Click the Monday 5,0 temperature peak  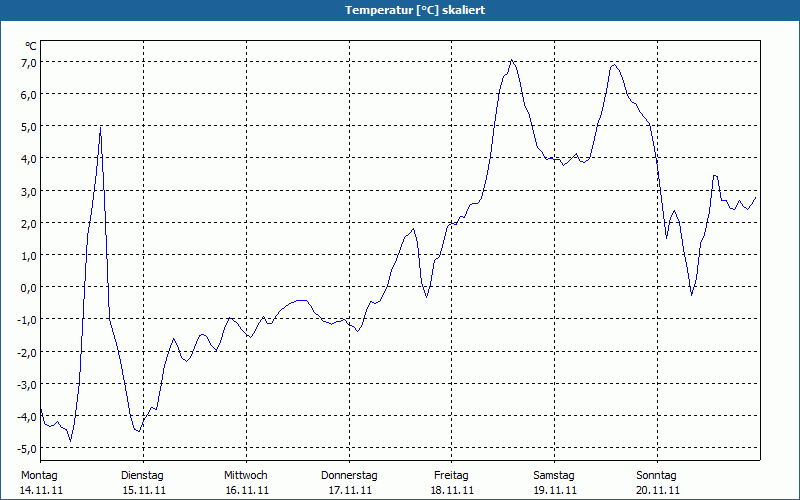(x=101, y=128)
